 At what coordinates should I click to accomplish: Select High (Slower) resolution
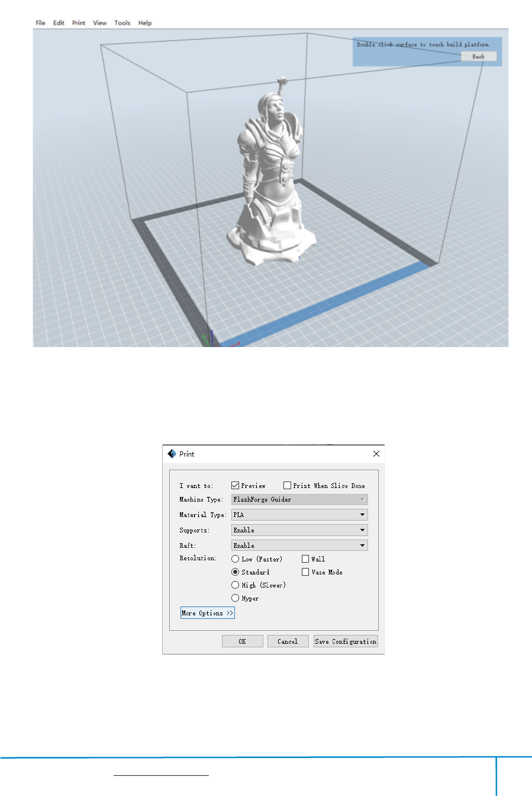tap(235, 585)
